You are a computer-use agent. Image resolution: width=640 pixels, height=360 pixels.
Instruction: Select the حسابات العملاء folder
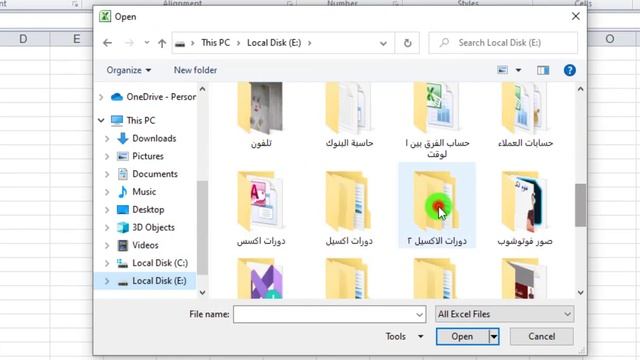pos(525,115)
